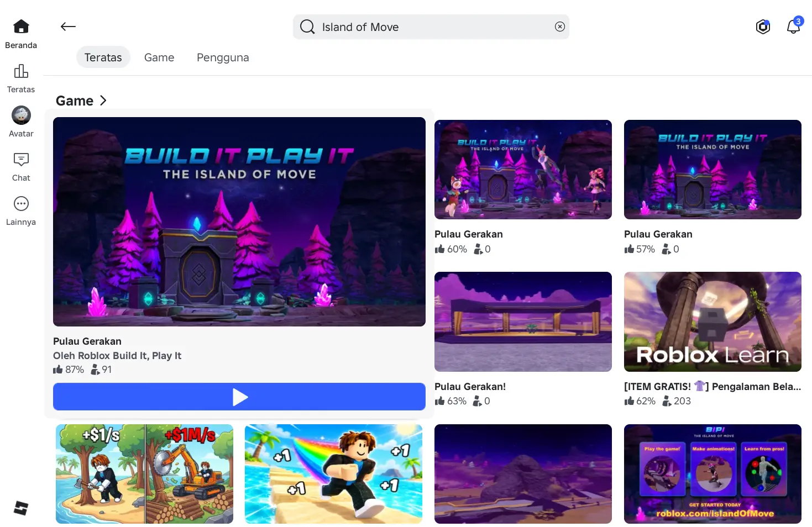Click the search magnifier icon

tap(307, 27)
